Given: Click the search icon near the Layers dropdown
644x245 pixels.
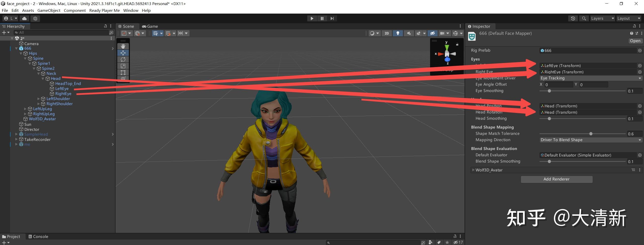Looking at the screenshot, I should point(584,18).
